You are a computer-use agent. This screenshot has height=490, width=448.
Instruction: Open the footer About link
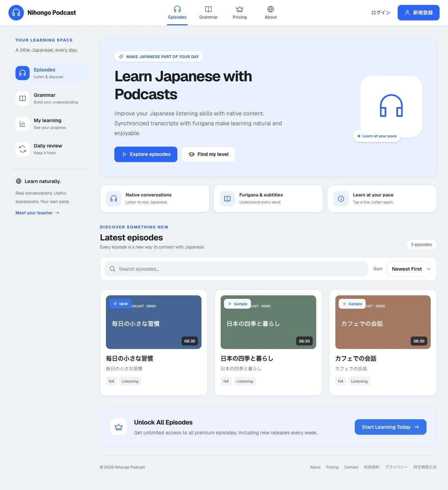(315, 467)
